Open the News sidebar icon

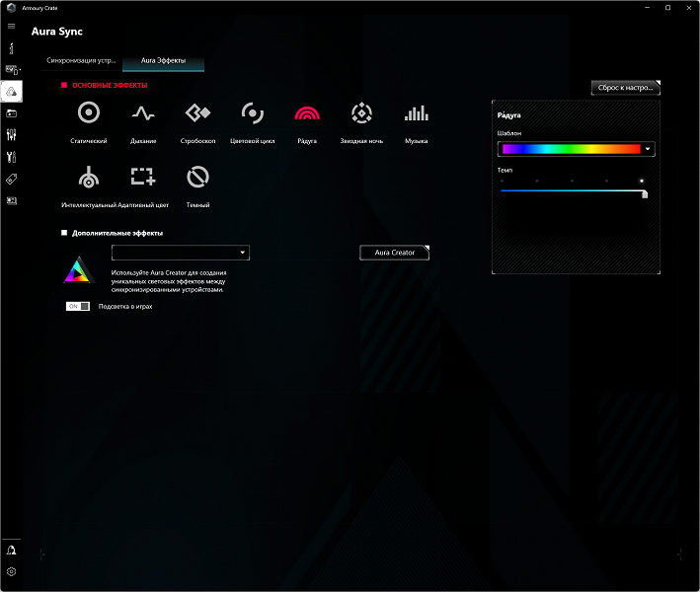pos(12,200)
